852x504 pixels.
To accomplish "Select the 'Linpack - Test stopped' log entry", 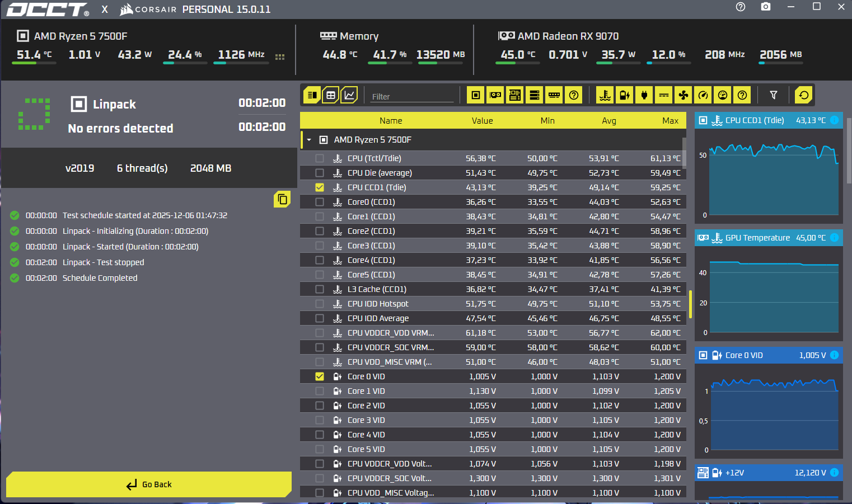I will [x=103, y=262].
